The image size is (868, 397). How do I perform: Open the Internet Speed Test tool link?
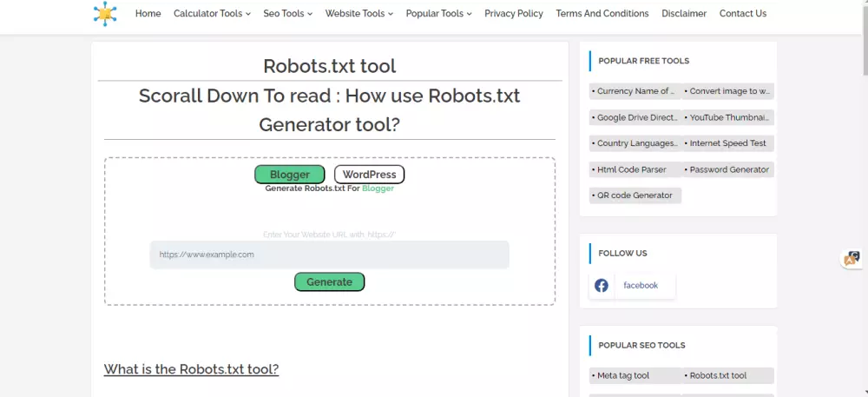click(727, 143)
